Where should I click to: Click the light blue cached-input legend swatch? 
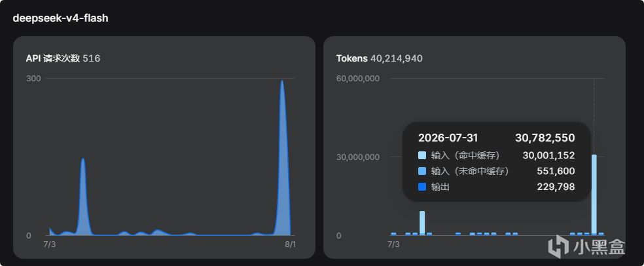click(422, 155)
